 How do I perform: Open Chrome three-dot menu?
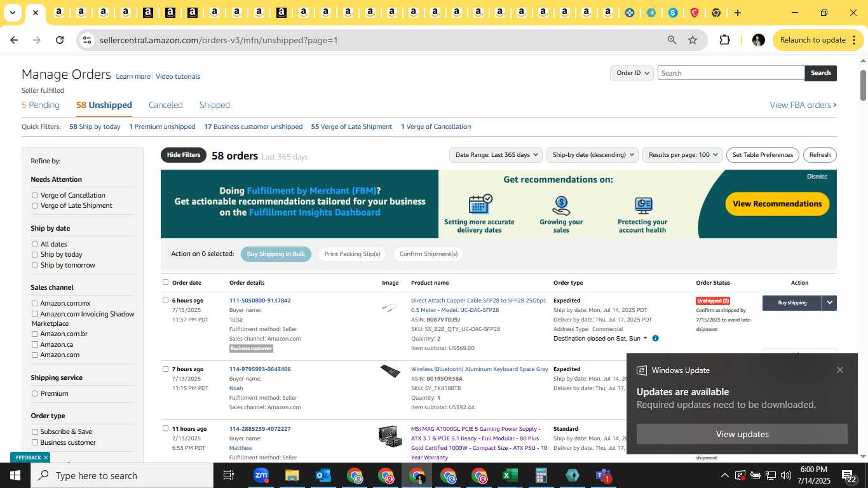point(854,40)
